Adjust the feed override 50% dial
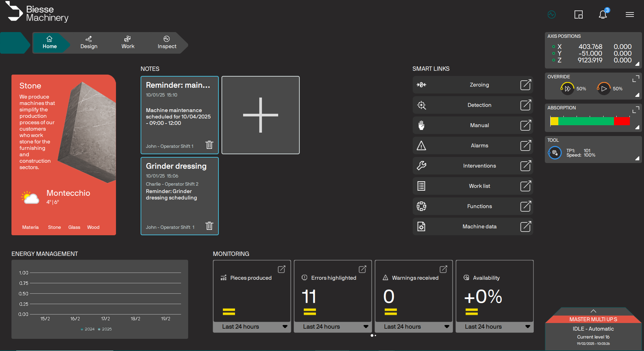 click(568, 88)
